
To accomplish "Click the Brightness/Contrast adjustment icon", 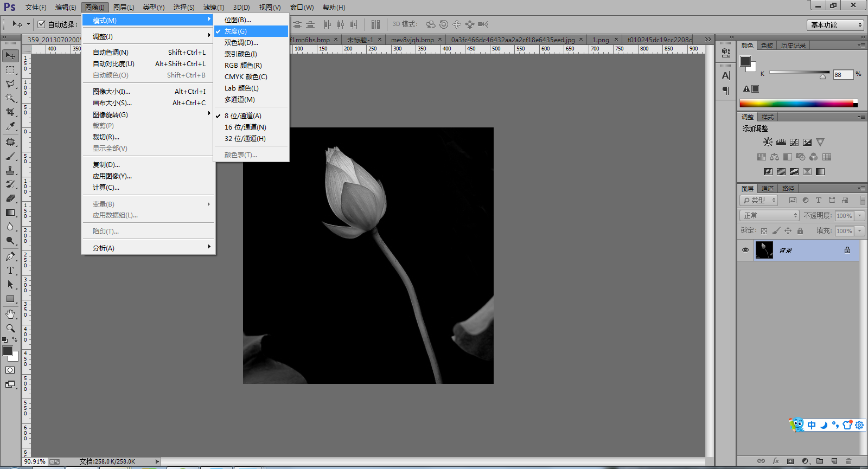I will (x=768, y=142).
